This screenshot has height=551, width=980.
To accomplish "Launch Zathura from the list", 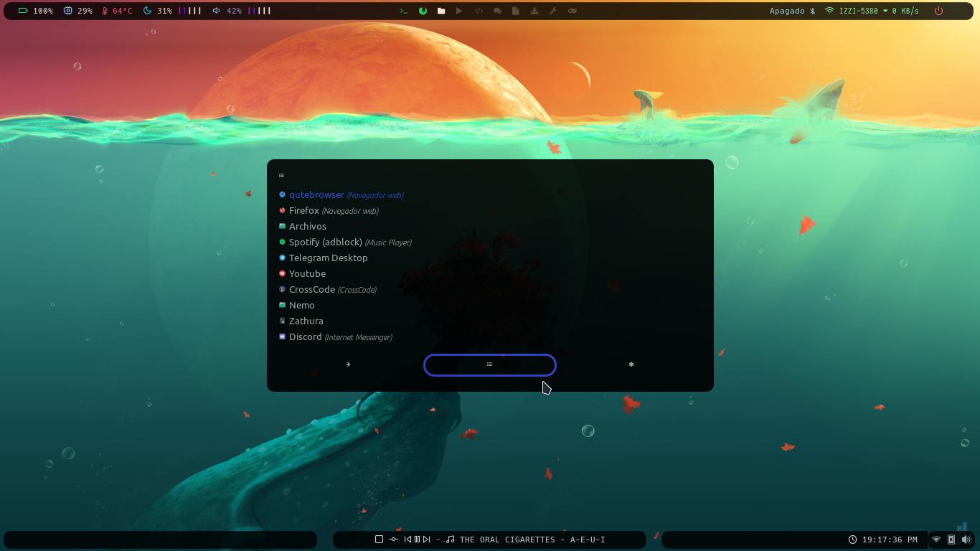I will click(x=490, y=321).
